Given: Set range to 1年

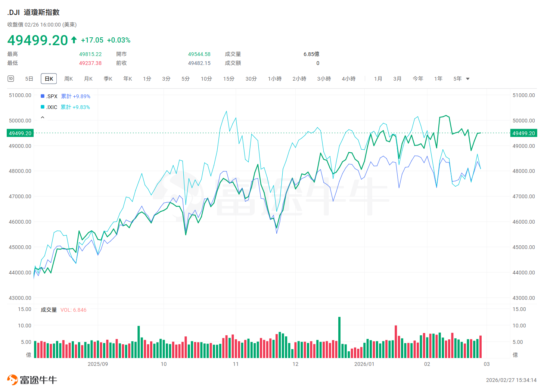Looking at the screenshot, I should click(438, 79).
